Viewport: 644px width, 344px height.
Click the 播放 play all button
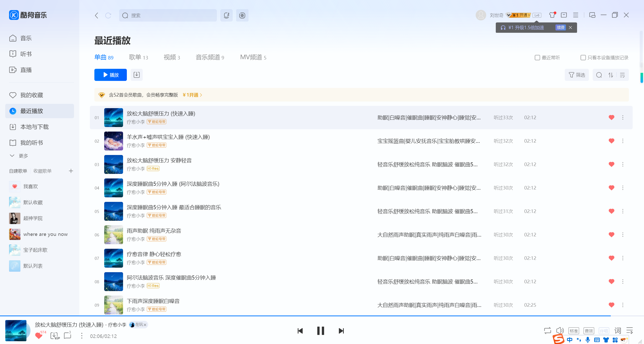[110, 75]
